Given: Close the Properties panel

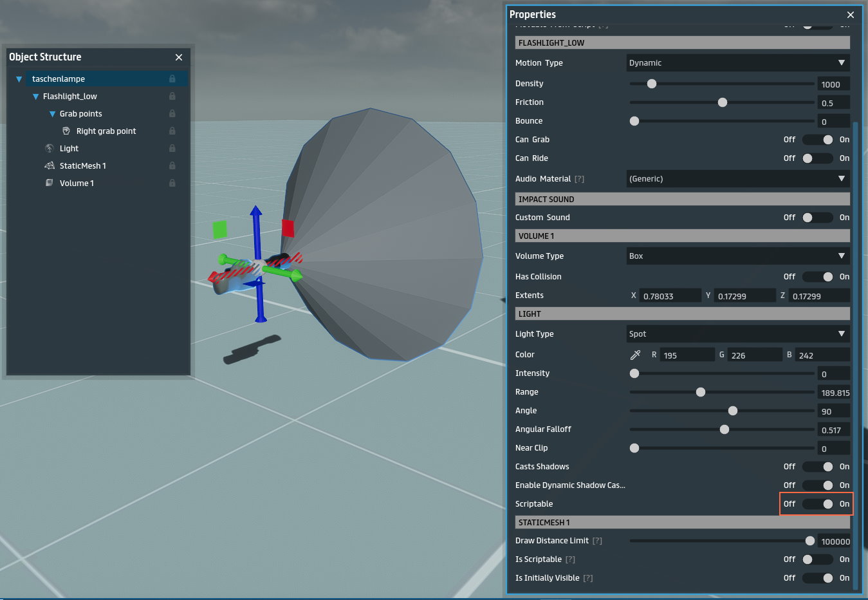Looking at the screenshot, I should 851,15.
